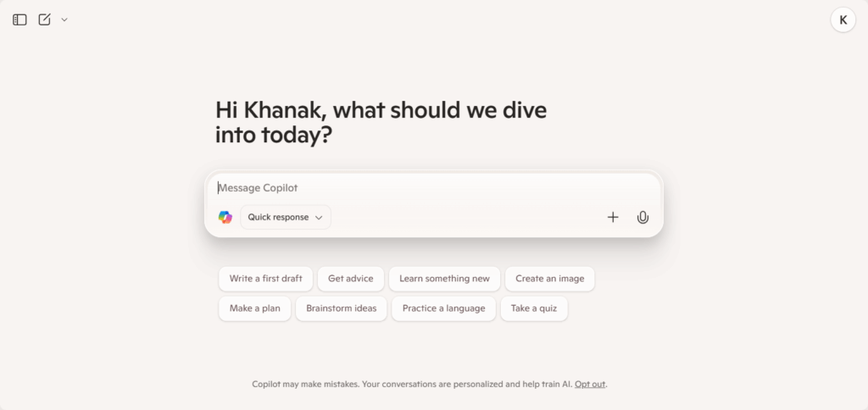Focus the Message Copilot text field

[433, 188]
